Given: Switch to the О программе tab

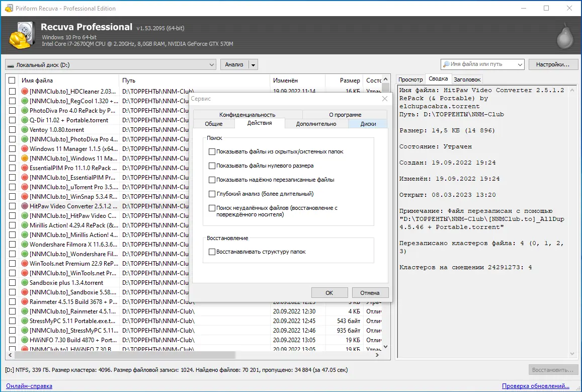Looking at the screenshot, I should (345, 115).
